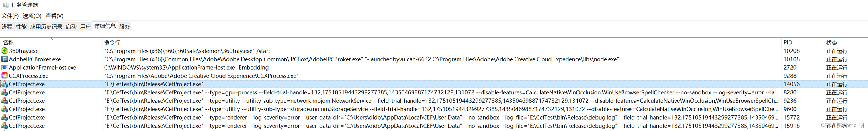Open the 查看(V) menu
The width and height of the screenshot is (868, 131).
click(x=55, y=16)
